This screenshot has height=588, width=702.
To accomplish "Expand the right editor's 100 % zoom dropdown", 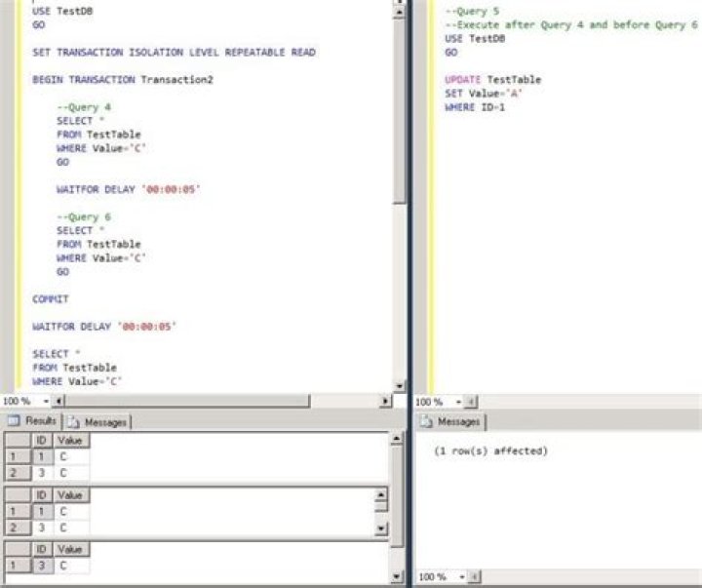I will pyautogui.click(x=452, y=401).
